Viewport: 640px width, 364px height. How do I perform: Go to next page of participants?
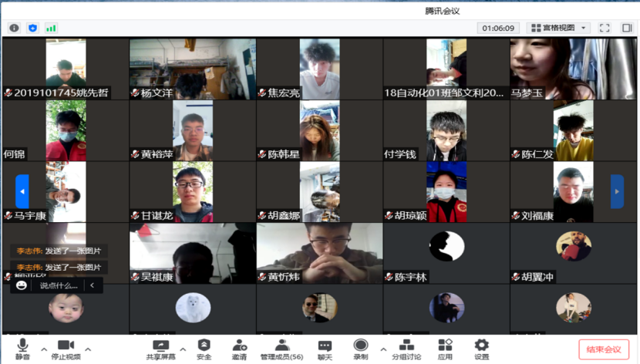(x=617, y=191)
